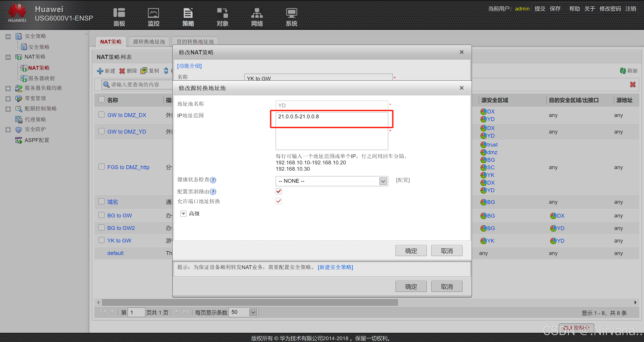Go to next page arrow
644x342 pixels.
pos(177,312)
